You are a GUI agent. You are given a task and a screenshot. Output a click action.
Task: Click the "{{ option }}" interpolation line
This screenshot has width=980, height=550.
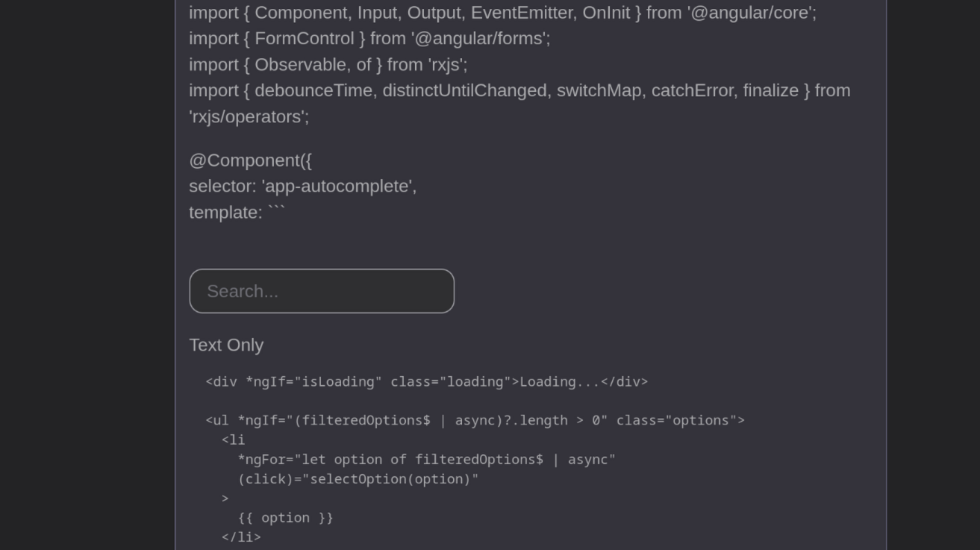285,518
